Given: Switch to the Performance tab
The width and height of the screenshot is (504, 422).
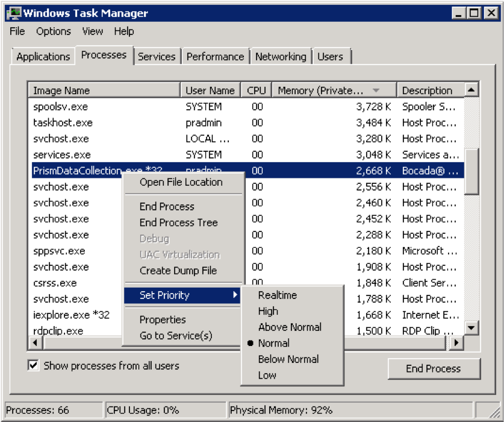Looking at the screenshot, I should pyautogui.click(x=215, y=55).
